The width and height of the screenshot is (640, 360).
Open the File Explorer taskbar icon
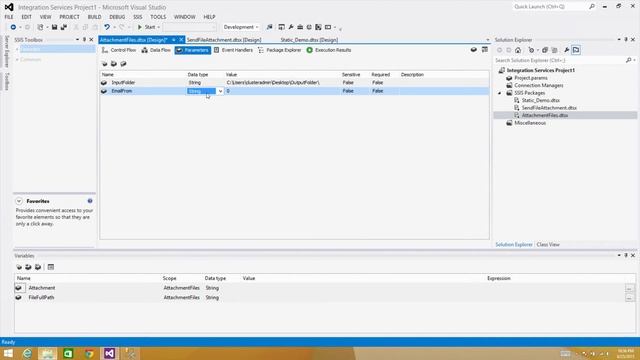[48, 353]
